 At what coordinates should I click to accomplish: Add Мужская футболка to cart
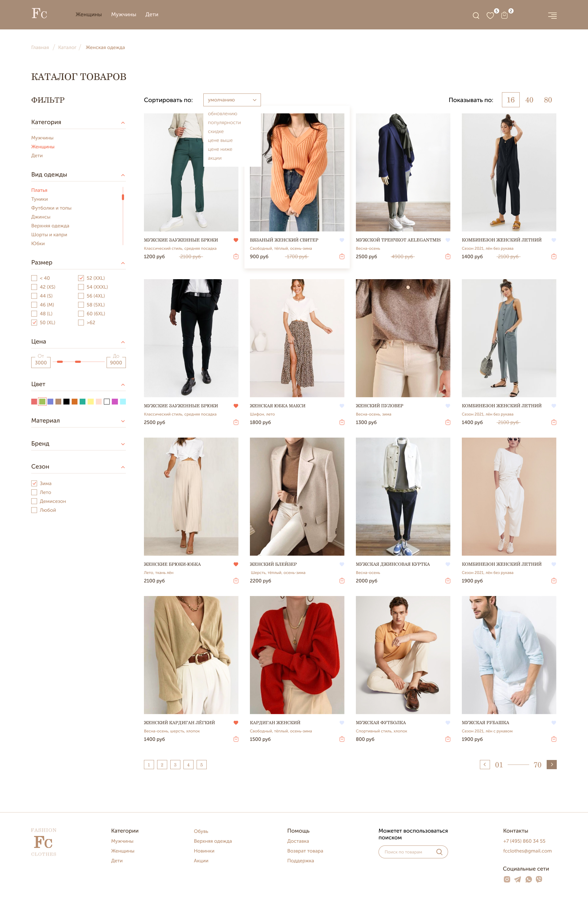coord(448,739)
